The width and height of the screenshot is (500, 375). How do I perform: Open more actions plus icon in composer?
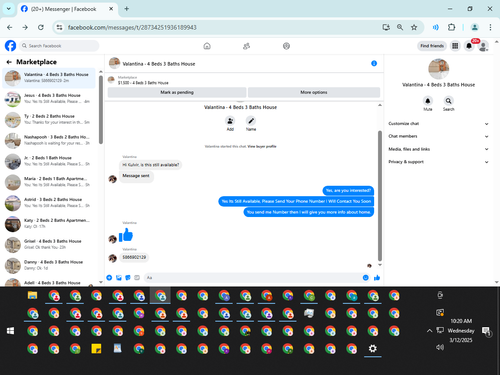pos(109,278)
